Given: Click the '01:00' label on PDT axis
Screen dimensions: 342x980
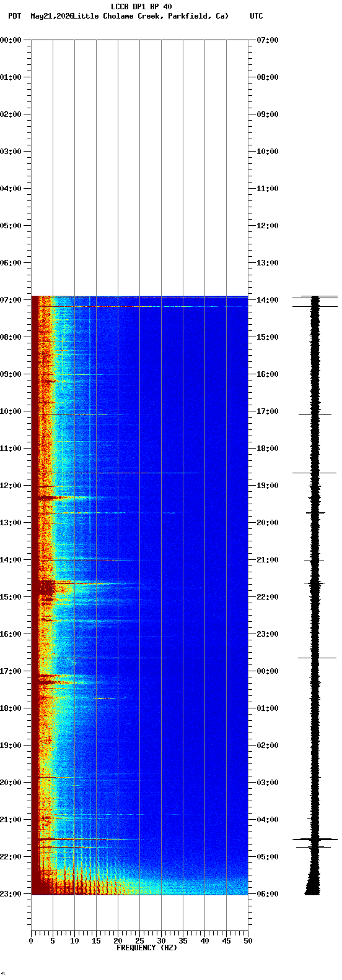Looking at the screenshot, I should 11,77.
